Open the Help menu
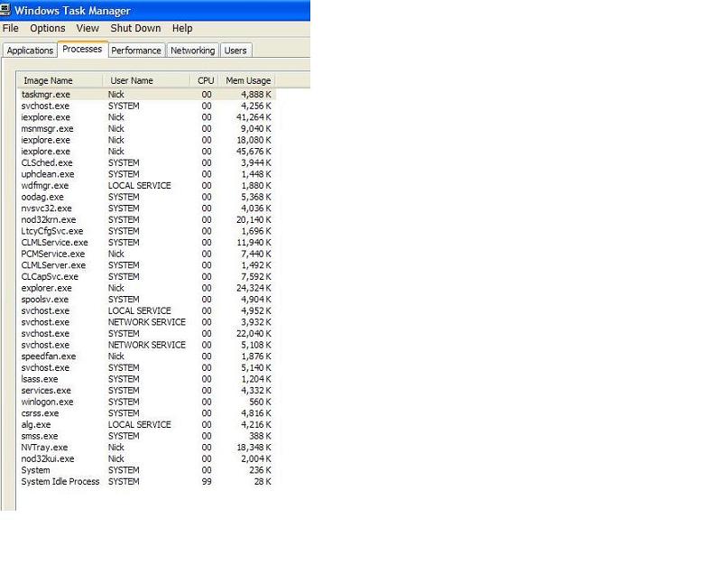Screen dimensions: 728x583 (x=182, y=28)
